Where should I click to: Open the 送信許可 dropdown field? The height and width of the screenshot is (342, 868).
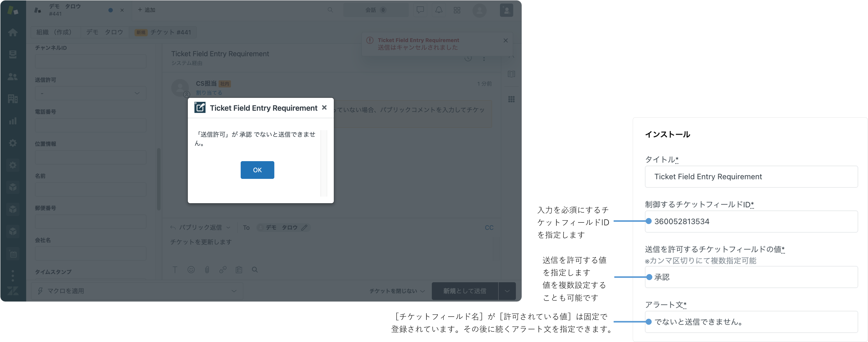tap(90, 93)
